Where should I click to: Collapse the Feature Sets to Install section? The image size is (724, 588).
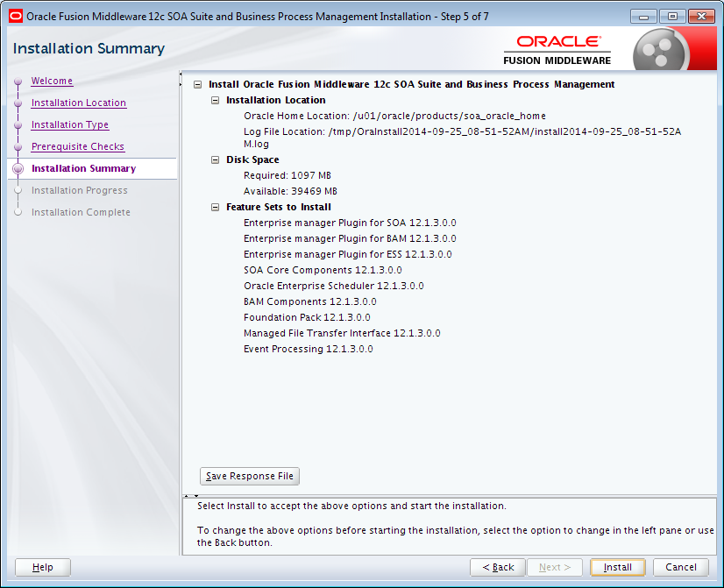214,207
